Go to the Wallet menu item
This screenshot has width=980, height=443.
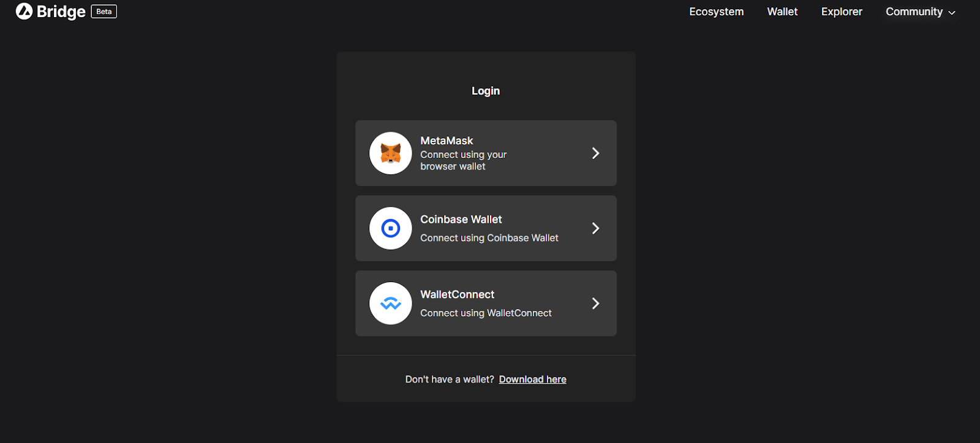[782, 12]
